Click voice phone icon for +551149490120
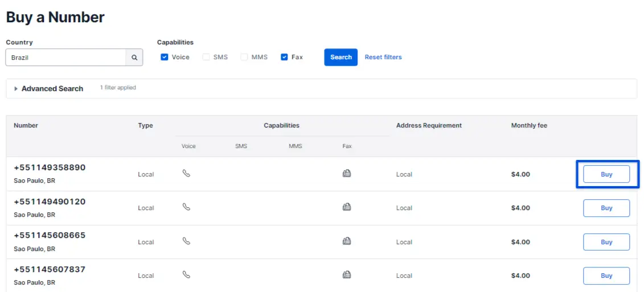Viewport: 644px width, 292px height. [186, 207]
